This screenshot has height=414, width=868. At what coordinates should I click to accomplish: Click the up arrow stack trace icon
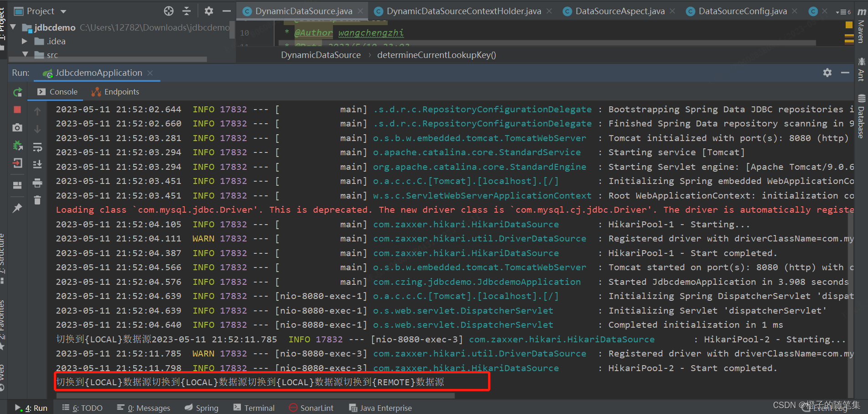pos(37,111)
